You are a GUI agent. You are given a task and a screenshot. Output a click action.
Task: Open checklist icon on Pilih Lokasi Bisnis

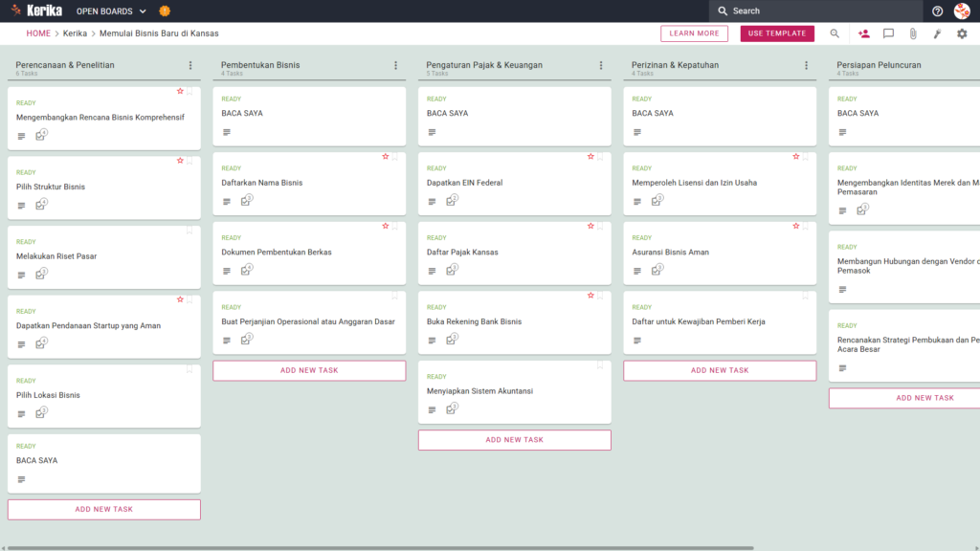tap(41, 413)
